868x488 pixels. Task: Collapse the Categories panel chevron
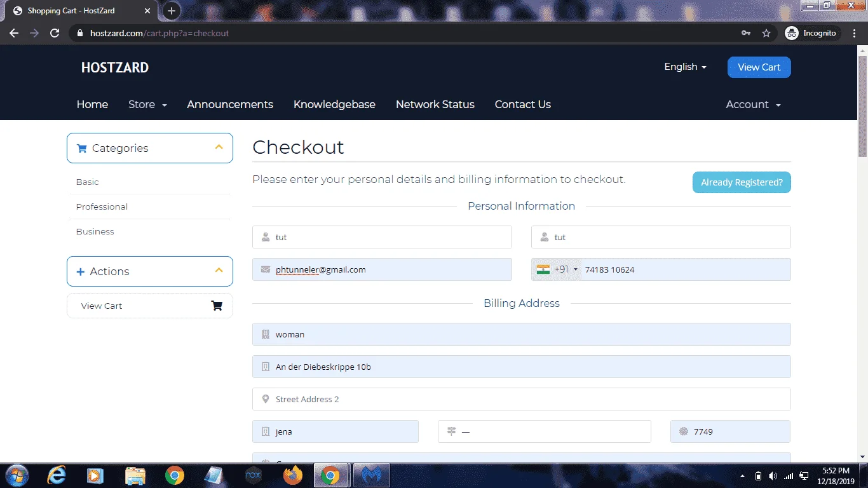219,147
